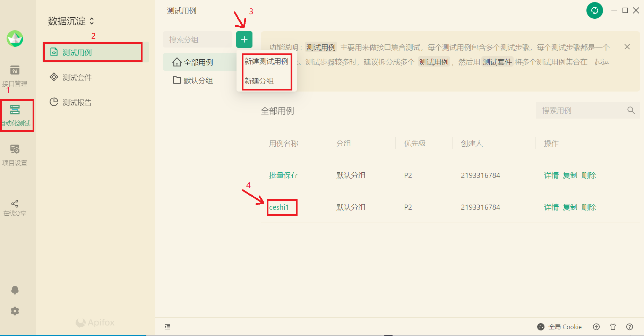Screen dimensions: 644x336
Task: Select the 测试用例 tab title
Action: coord(182,11)
